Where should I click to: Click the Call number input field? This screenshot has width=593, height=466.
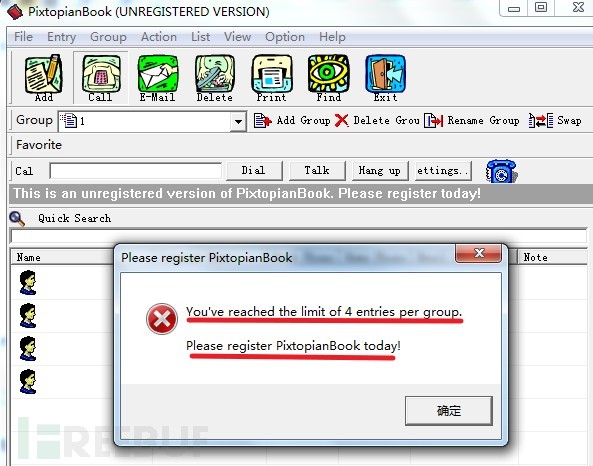[135, 171]
